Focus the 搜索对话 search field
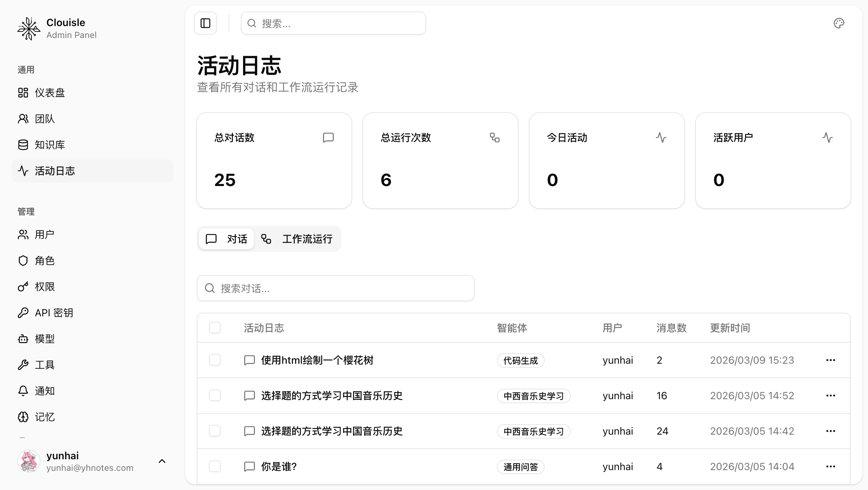Viewport: 868px width, 490px height. click(x=335, y=288)
